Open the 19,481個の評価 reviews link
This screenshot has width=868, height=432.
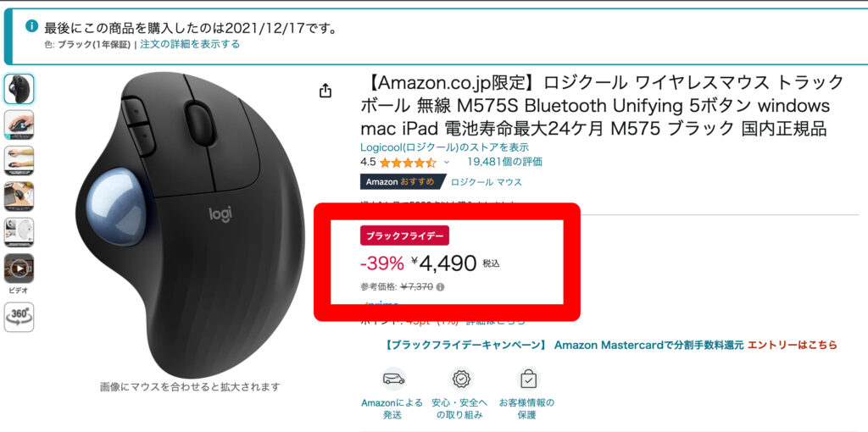[504, 162]
